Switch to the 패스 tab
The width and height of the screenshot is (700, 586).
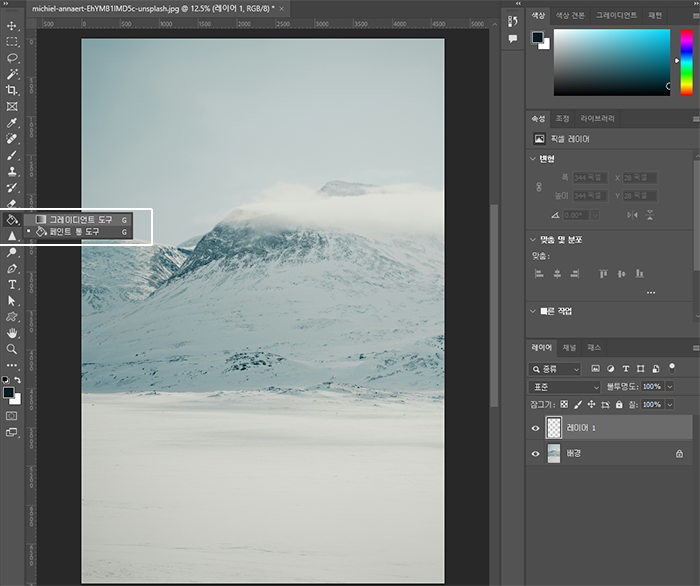coord(594,347)
